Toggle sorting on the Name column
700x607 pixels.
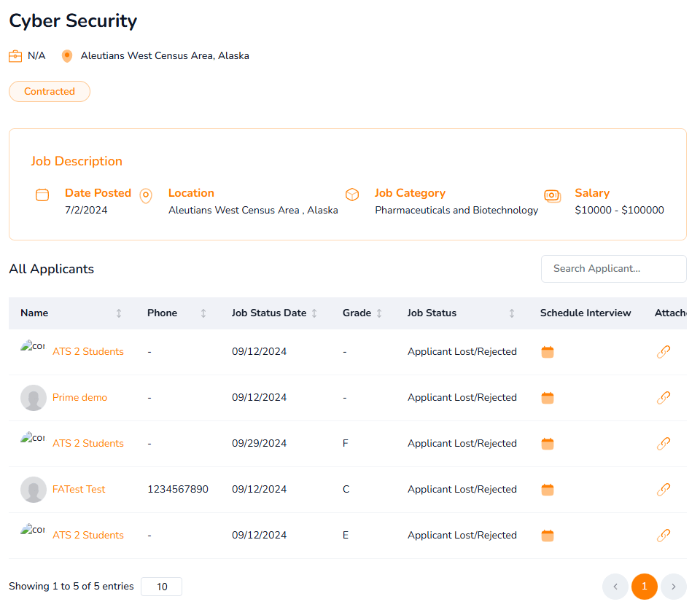[x=119, y=313]
